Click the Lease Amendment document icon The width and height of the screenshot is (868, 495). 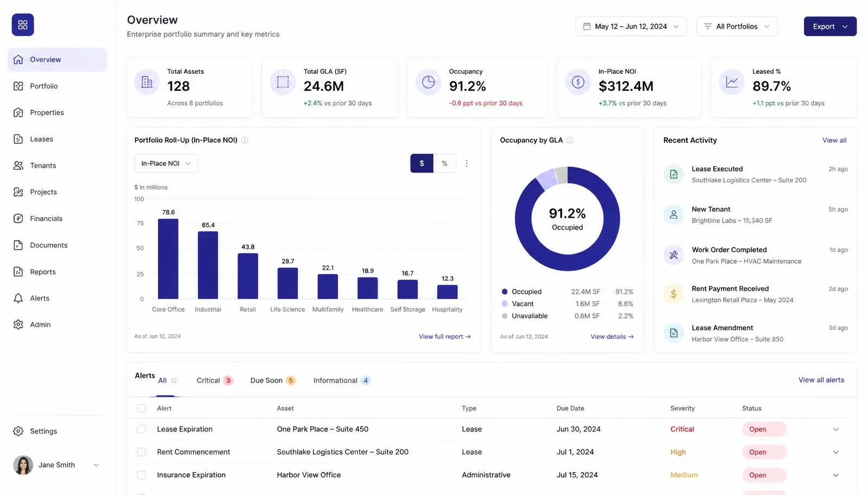coord(674,333)
